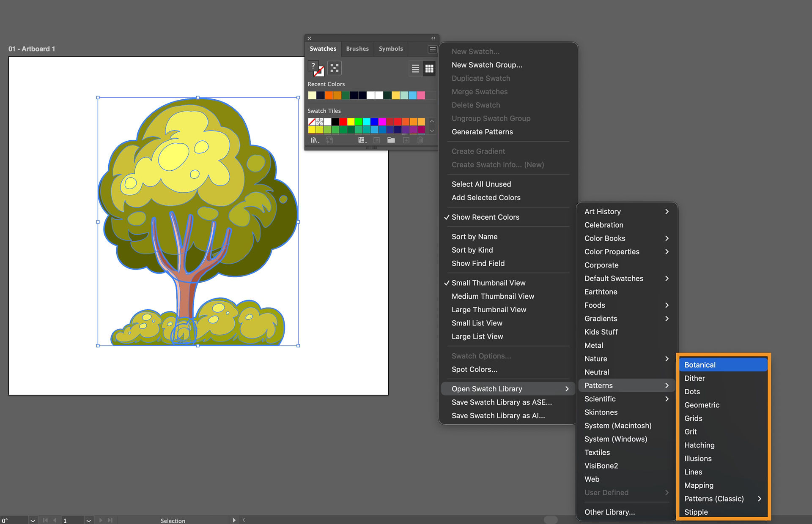Click the fill and stroke indicator
The width and height of the screenshot is (812, 524).
coord(316,68)
